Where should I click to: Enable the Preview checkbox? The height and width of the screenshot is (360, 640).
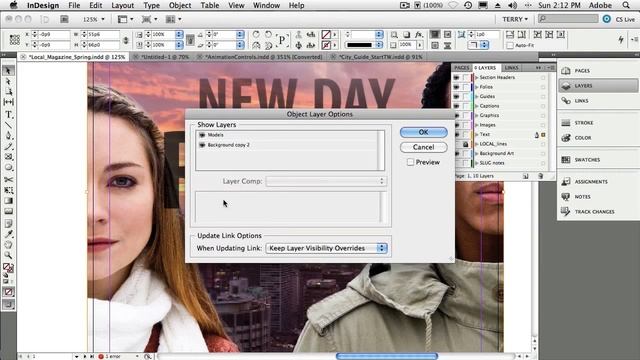click(410, 162)
